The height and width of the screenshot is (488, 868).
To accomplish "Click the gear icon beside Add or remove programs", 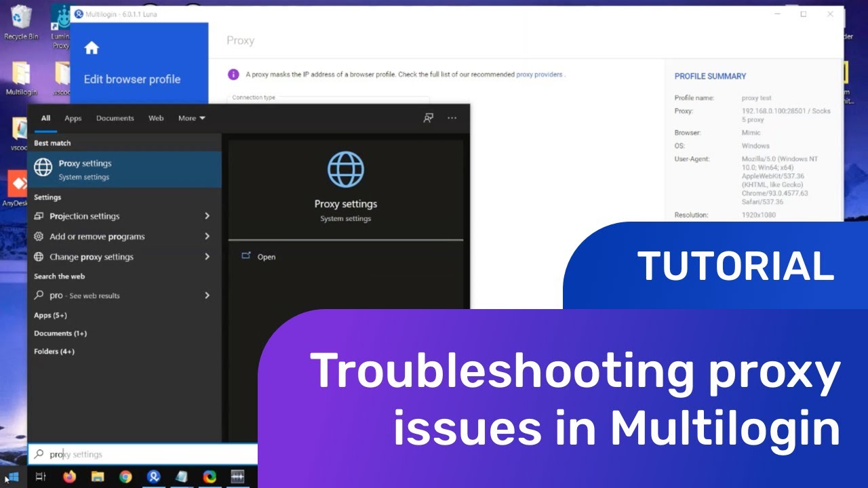I will pyautogui.click(x=39, y=237).
